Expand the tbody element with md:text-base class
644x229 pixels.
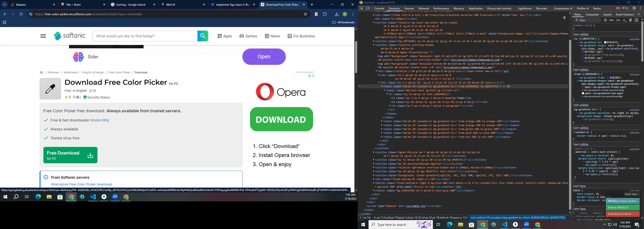[x=385, y=90]
